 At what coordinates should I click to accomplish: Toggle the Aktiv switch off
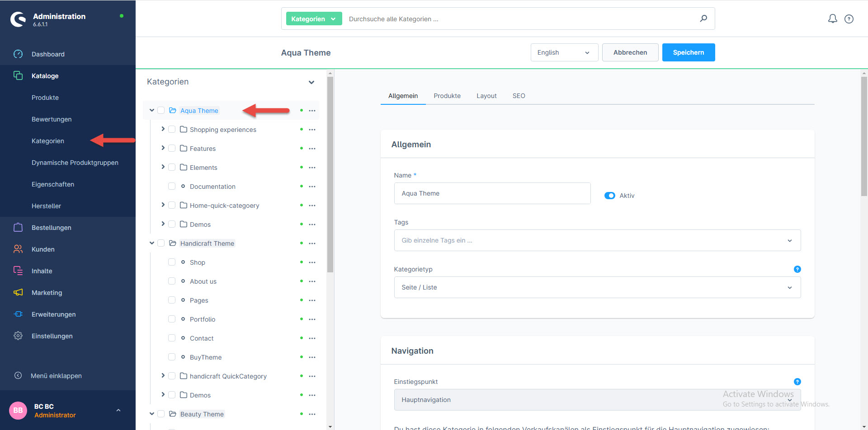pyautogui.click(x=609, y=196)
